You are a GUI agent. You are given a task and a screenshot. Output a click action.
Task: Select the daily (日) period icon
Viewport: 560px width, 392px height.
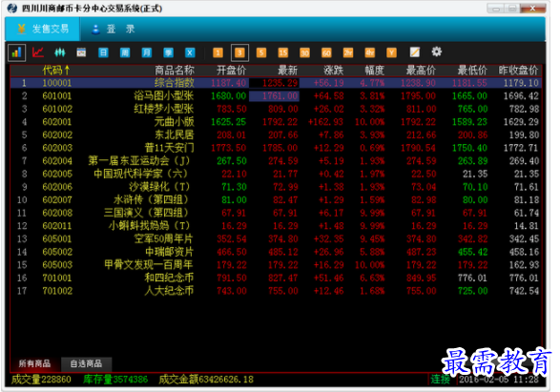coord(103,52)
